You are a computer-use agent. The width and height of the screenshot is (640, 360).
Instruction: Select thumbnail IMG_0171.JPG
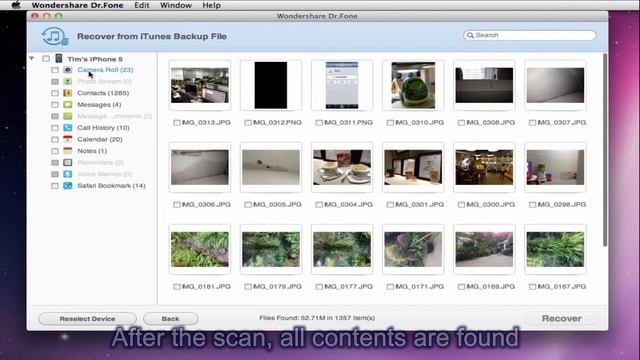pos(413,249)
